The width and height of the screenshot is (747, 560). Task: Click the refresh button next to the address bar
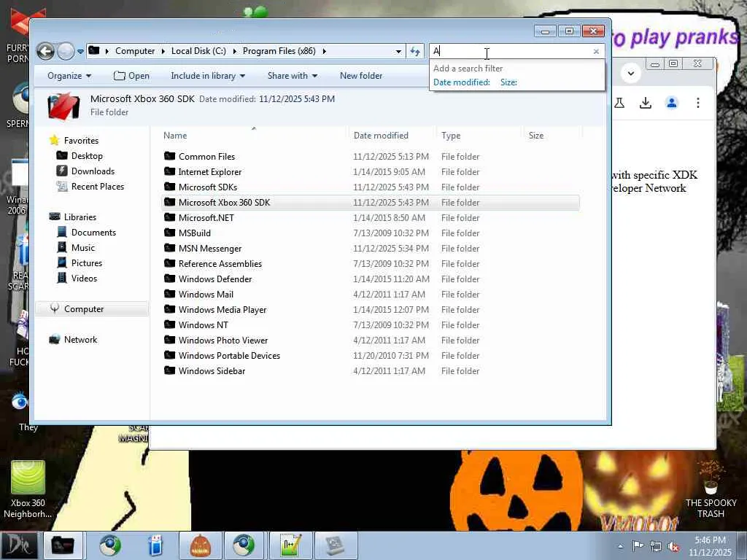pyautogui.click(x=415, y=52)
